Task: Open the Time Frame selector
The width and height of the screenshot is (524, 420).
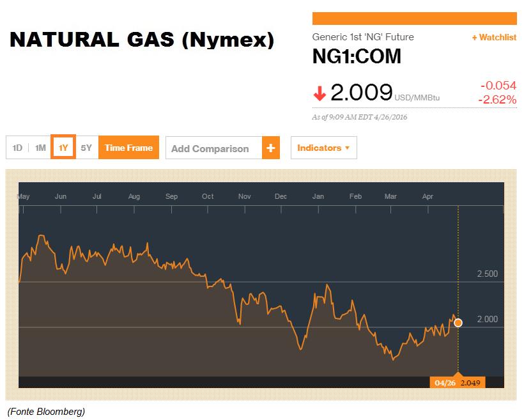Action: [x=128, y=148]
